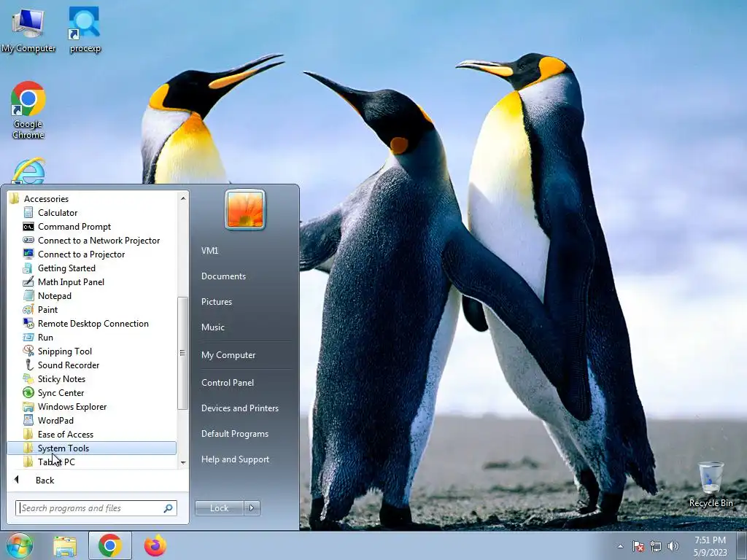Open Control Panel from Start menu
Screen dimensions: 747x560
(228, 382)
